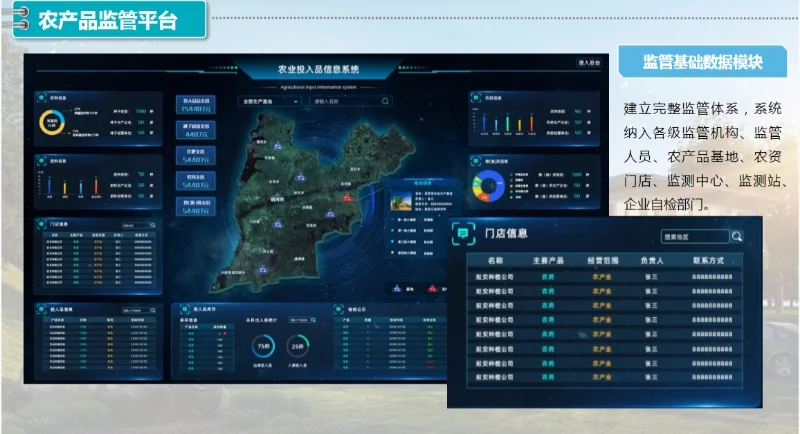Click the bottom-right inspection panel header icon
Viewport: 800px width, 434px height.
338,309
